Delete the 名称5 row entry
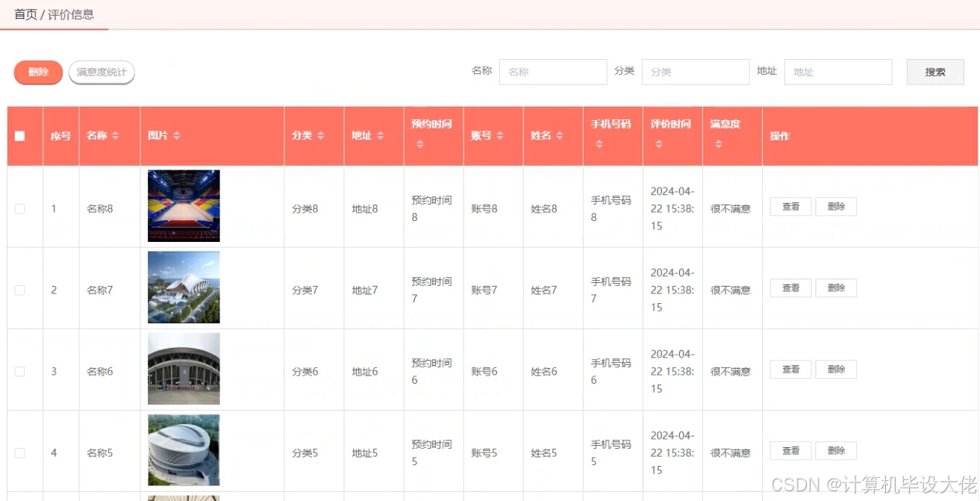The height and width of the screenshot is (501, 980). [836, 451]
